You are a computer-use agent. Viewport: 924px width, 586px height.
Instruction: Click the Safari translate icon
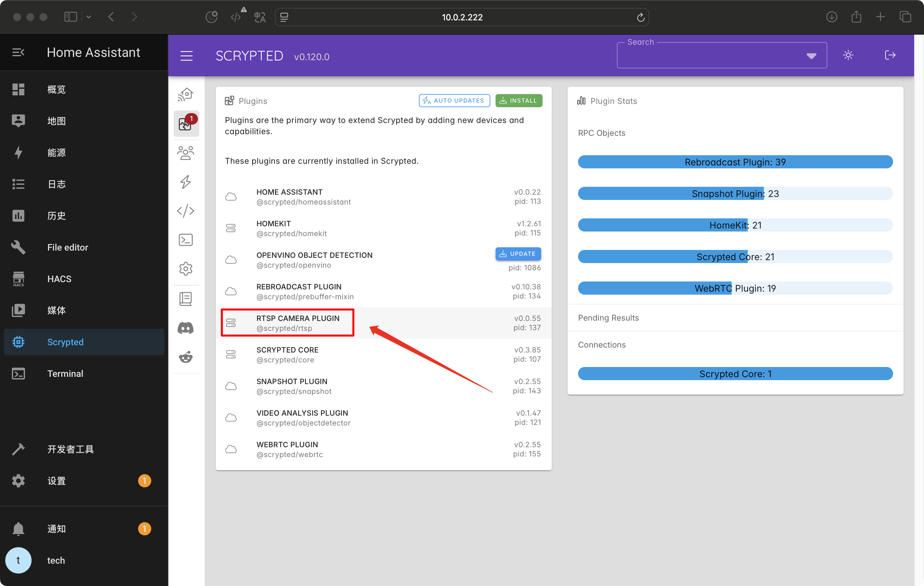tap(260, 17)
